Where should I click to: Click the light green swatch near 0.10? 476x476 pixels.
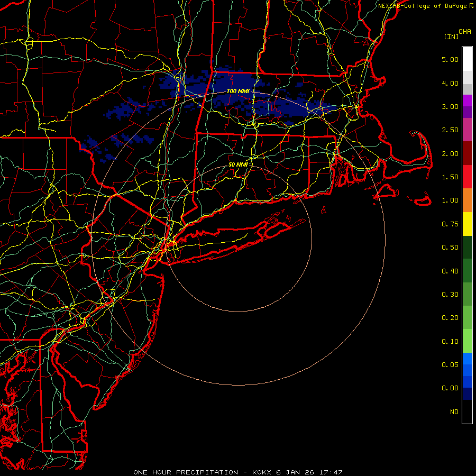coord(467,341)
